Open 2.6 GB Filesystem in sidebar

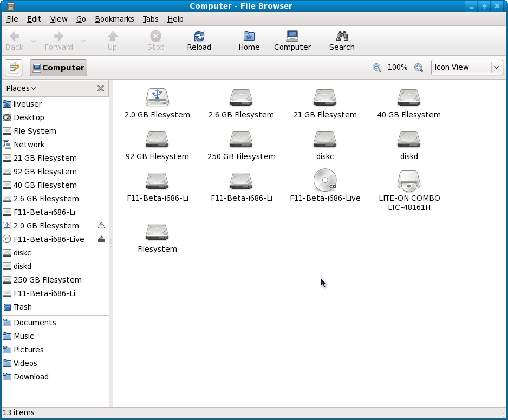55,199
